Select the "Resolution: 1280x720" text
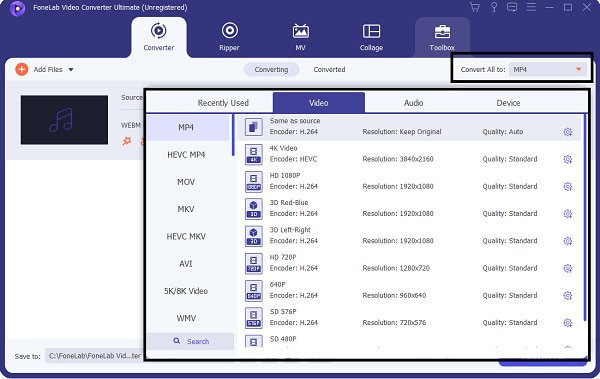 (396, 268)
